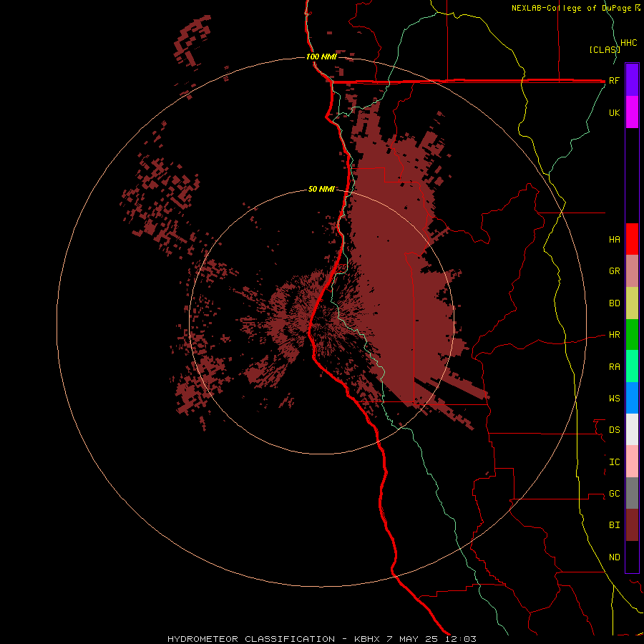
Task: Click the 'UK' legend label
Action: [x=614, y=112]
